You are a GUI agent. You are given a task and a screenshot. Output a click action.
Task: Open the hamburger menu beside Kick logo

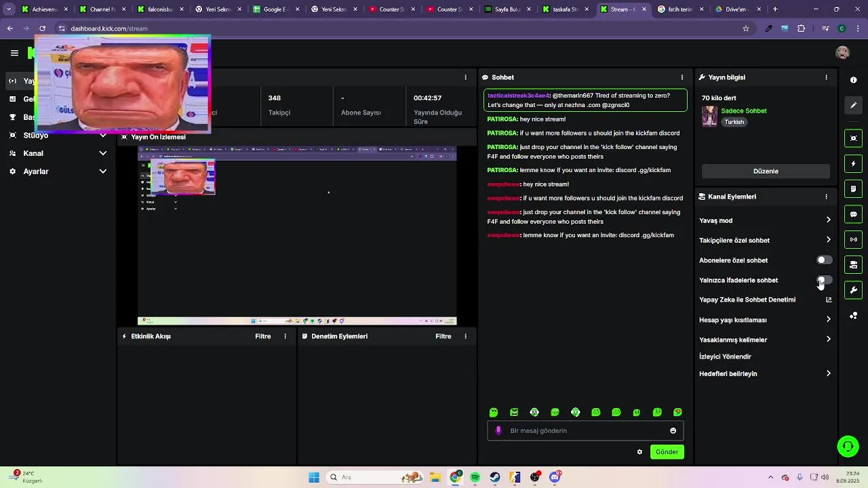(x=14, y=53)
